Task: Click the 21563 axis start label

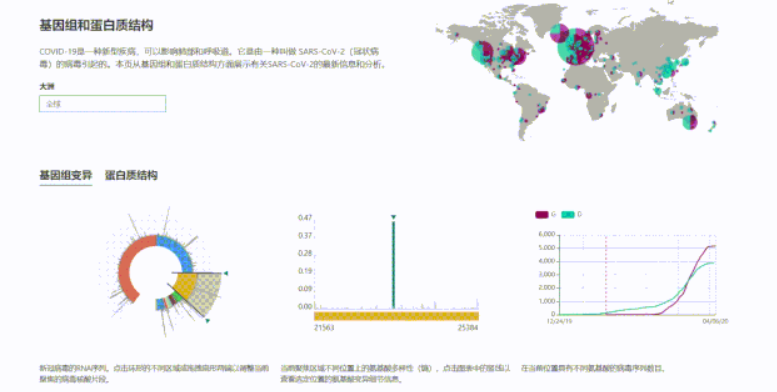Action: [324, 328]
